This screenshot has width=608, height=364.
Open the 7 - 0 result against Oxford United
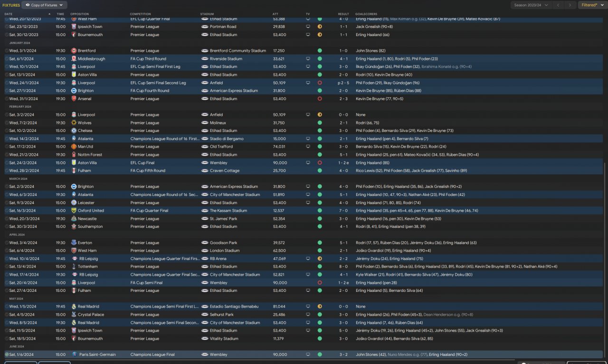pyautogui.click(x=343, y=211)
